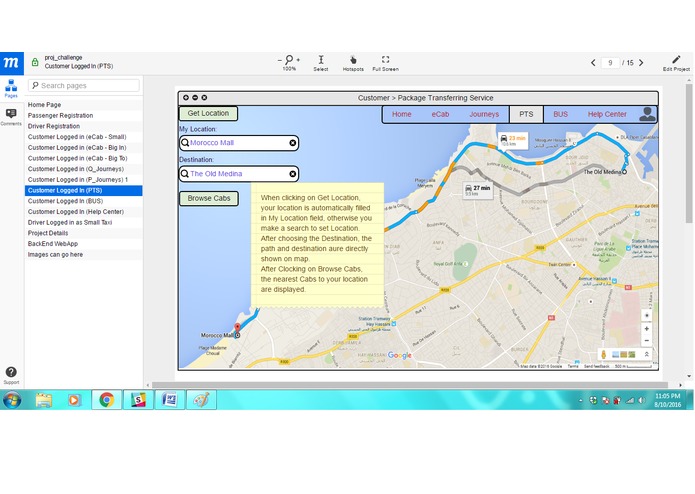Open the eCab tab
The width and height of the screenshot is (695, 494).
tap(440, 114)
